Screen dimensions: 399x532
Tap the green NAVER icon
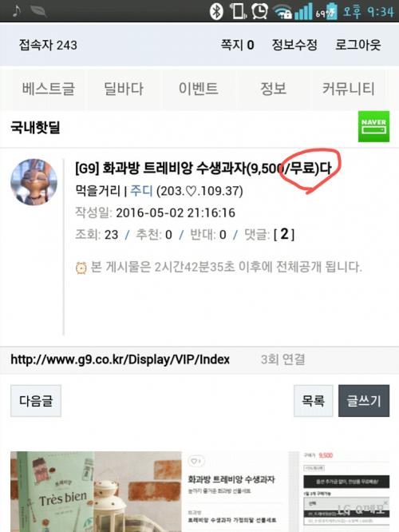(x=373, y=126)
